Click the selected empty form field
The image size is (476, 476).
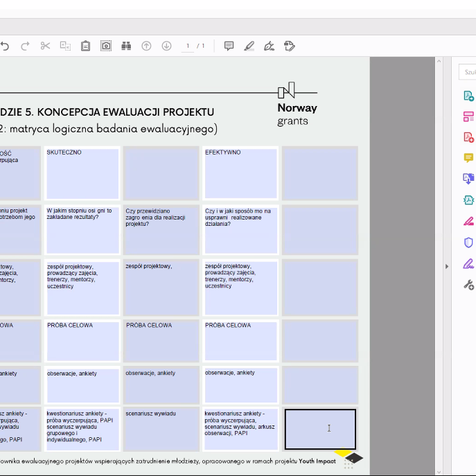click(x=320, y=430)
